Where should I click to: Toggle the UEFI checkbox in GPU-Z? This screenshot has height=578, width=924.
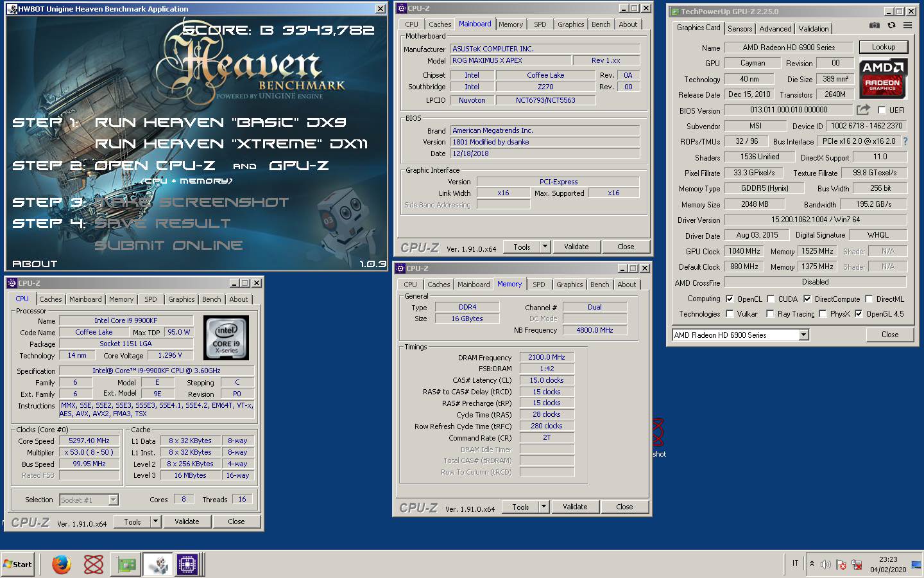click(x=882, y=110)
